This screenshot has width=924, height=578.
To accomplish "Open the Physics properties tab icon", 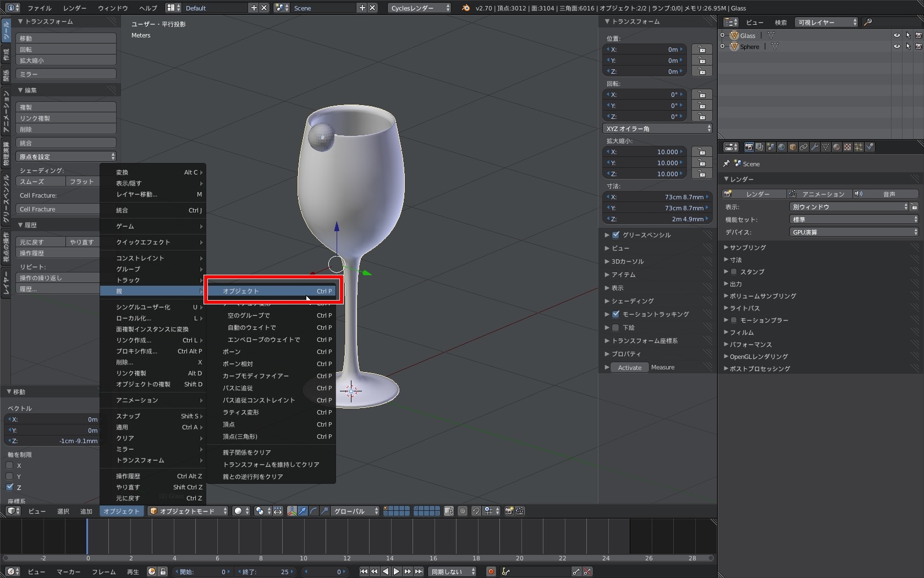I will (870, 147).
